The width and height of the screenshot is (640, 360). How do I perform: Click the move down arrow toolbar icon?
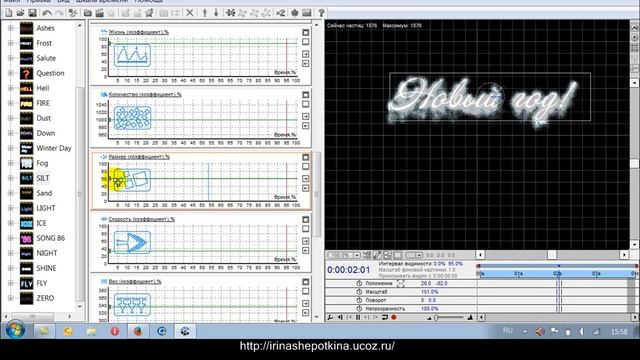216,13
